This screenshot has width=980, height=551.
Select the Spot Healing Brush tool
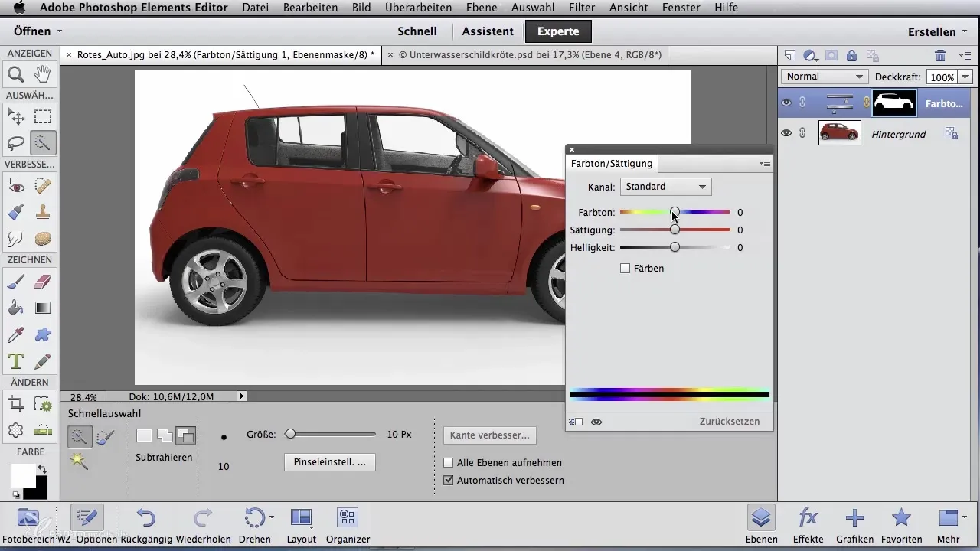(x=43, y=185)
